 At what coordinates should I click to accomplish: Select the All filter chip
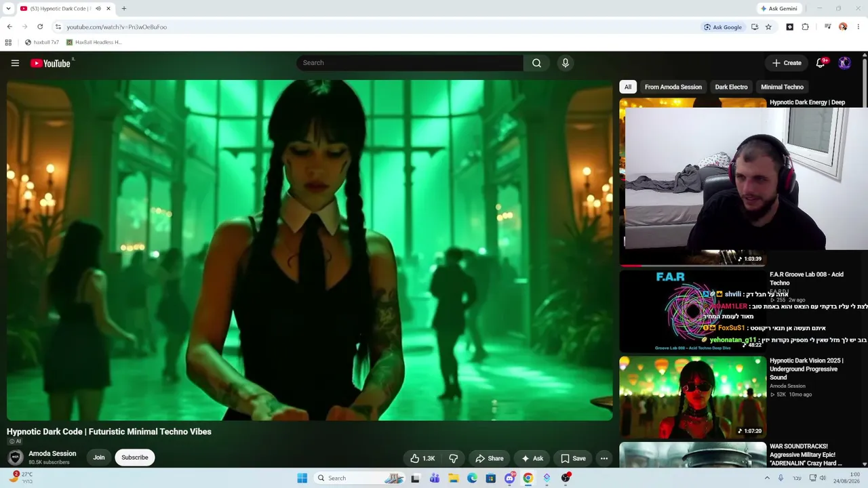[x=628, y=87]
